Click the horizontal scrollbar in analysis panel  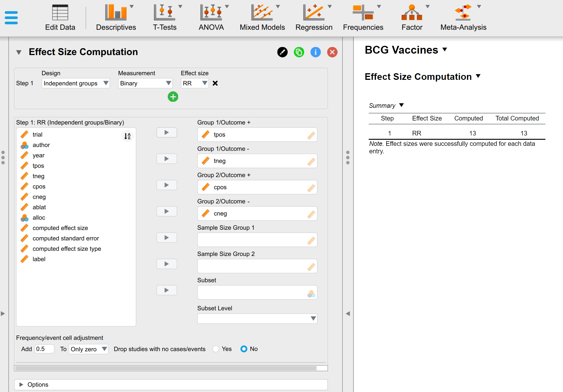(x=166, y=368)
